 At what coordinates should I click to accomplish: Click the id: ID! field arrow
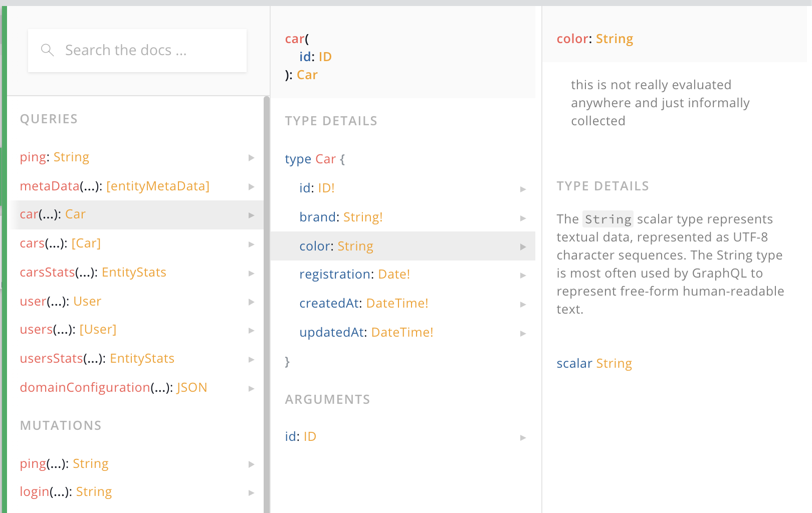(523, 189)
